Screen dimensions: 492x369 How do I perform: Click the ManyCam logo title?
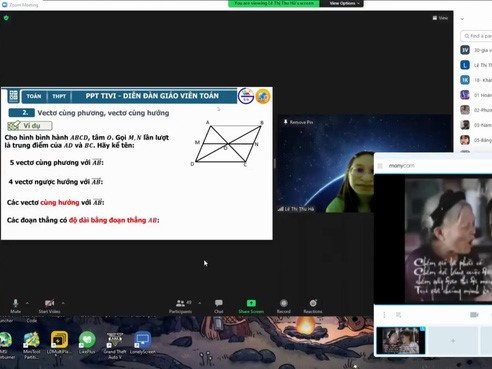[x=401, y=166]
